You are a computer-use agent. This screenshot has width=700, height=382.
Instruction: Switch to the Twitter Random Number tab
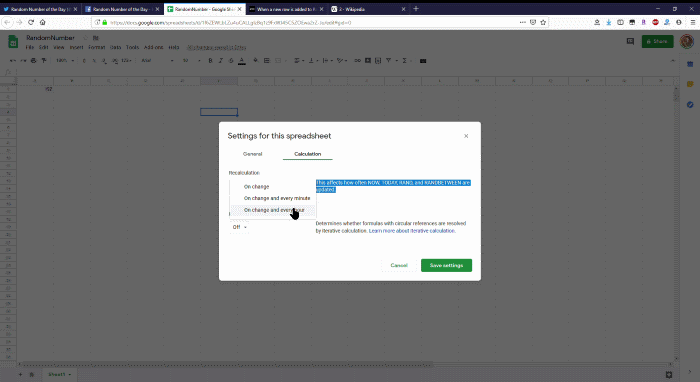[41, 9]
